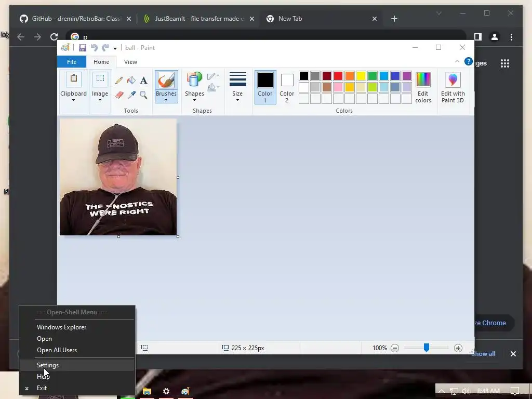Click the Select rectangle icon under Image
This screenshot has height=399, width=532.
100,79
